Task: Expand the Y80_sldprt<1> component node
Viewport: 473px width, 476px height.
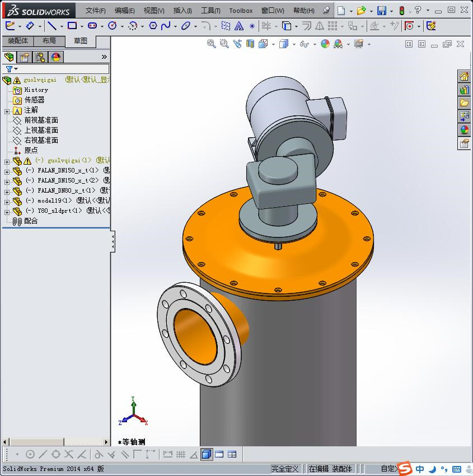Action: click(x=7, y=212)
